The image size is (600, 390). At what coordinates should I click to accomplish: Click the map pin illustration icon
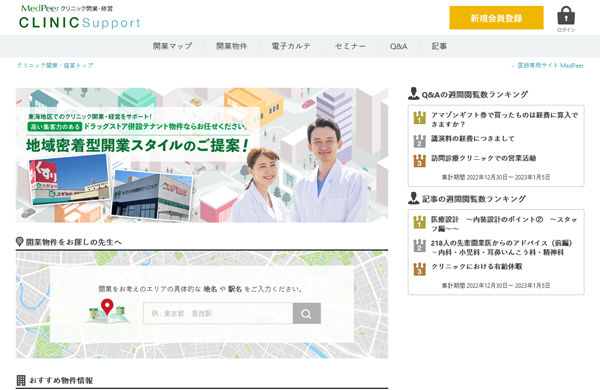108,311
